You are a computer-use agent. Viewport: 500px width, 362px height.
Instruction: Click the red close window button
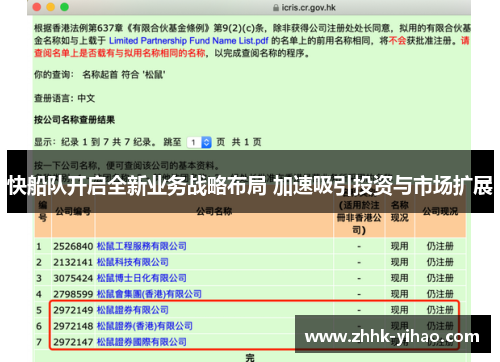(x=37, y=7)
